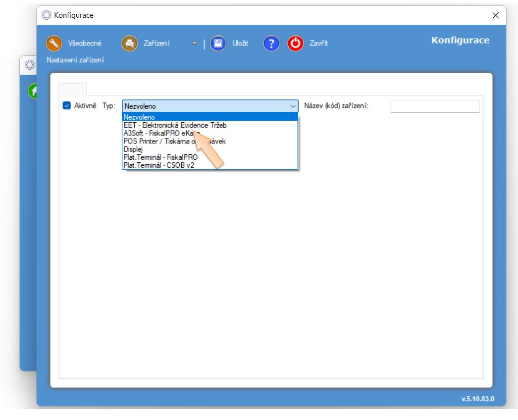Click the Zařízení printer icon
Image resolution: width=518 pixels, height=420 pixels.
[x=129, y=44]
